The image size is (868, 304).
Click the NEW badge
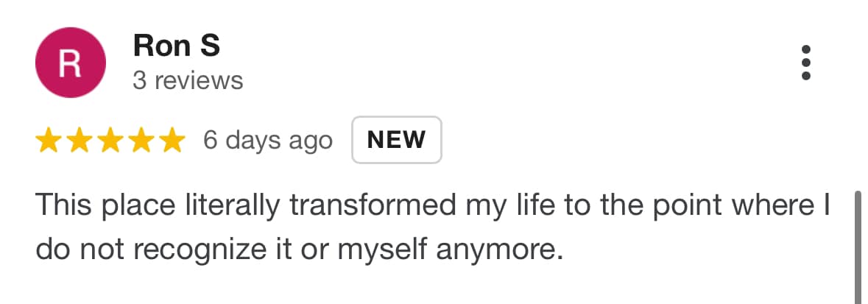pyautogui.click(x=396, y=140)
